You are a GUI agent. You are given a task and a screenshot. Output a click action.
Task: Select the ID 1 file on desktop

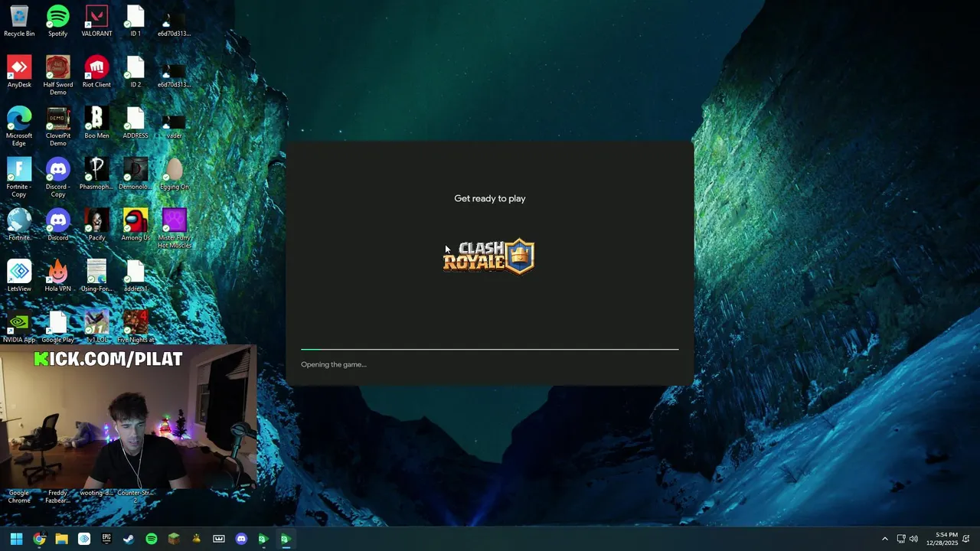pyautogui.click(x=136, y=21)
